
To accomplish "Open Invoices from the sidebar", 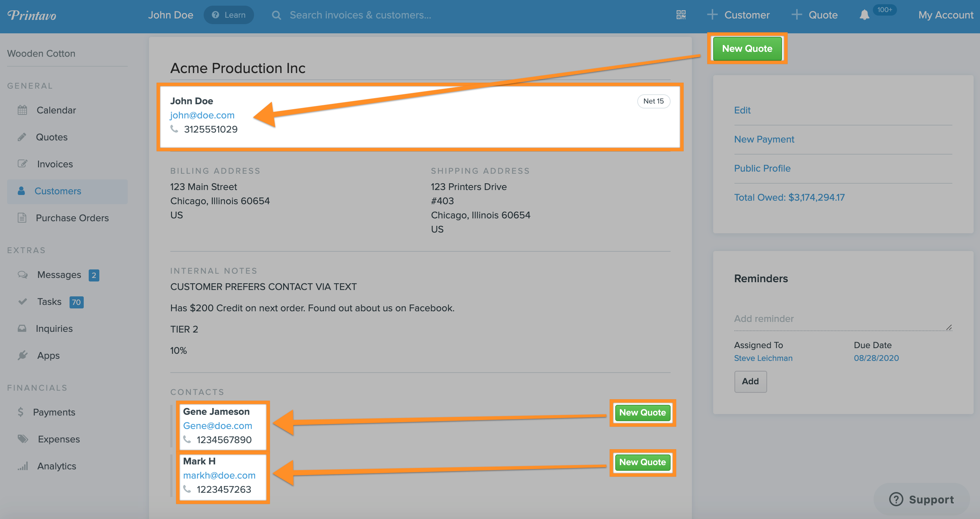I will point(55,164).
